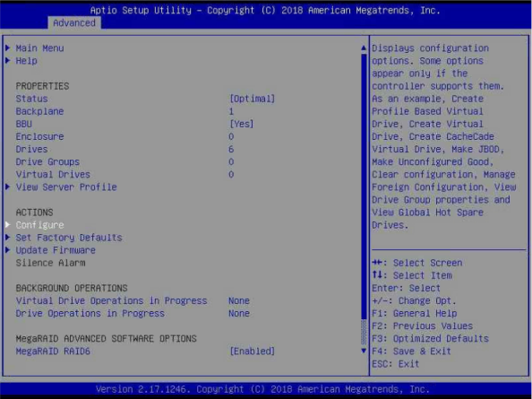Choose Set Factory Defaults
Viewport: 532px width, 399px height.
point(69,238)
